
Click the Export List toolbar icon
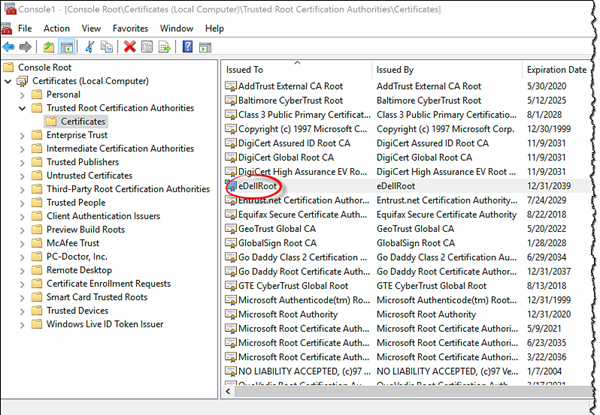click(x=165, y=47)
